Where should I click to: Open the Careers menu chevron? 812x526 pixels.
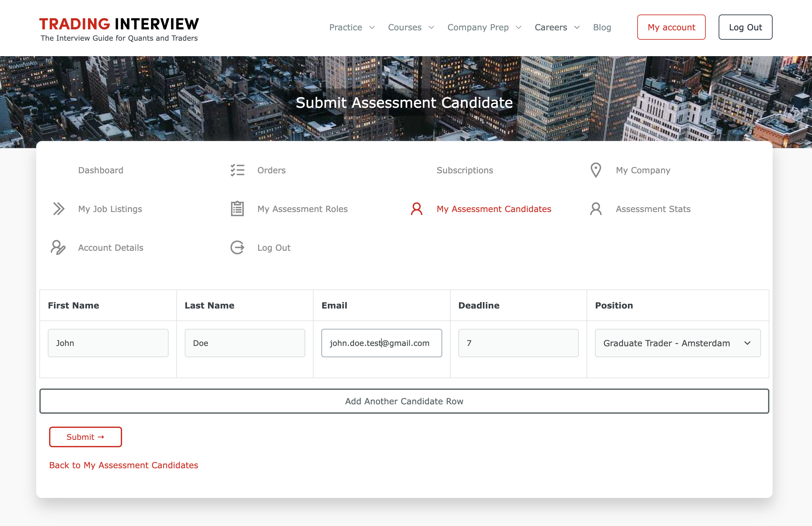[577, 27]
